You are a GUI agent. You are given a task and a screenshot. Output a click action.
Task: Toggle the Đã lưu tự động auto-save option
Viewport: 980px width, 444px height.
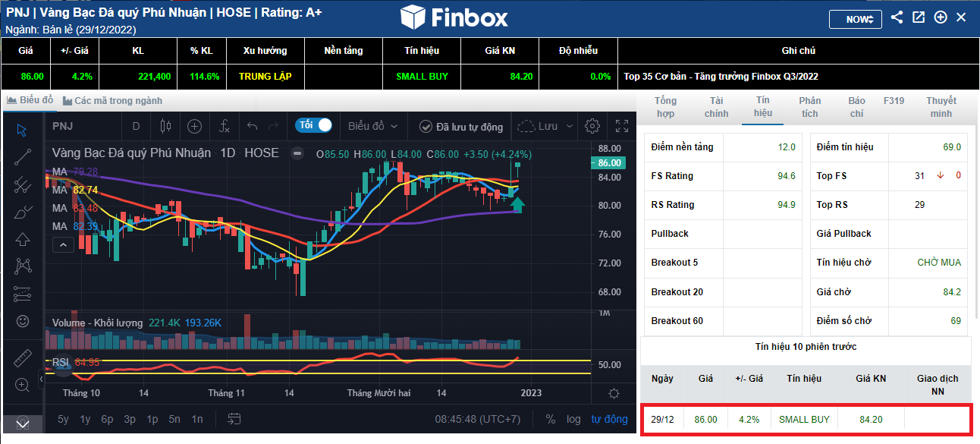pos(460,126)
